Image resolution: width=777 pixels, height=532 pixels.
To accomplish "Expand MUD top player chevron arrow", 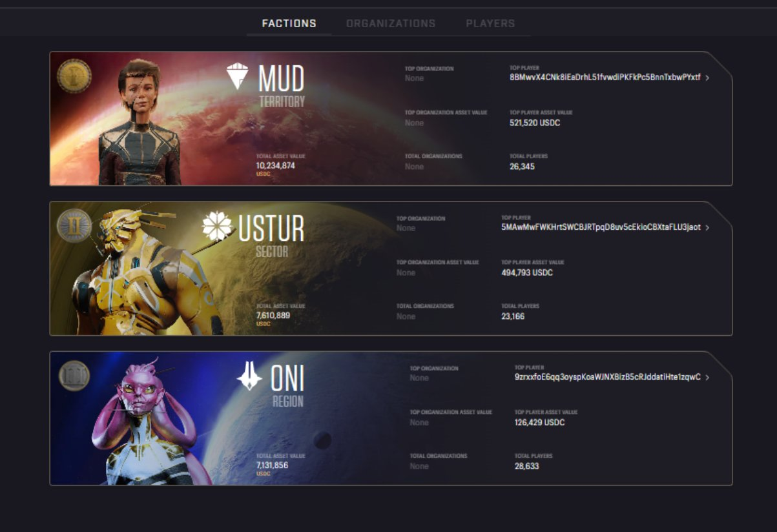I will tap(707, 78).
